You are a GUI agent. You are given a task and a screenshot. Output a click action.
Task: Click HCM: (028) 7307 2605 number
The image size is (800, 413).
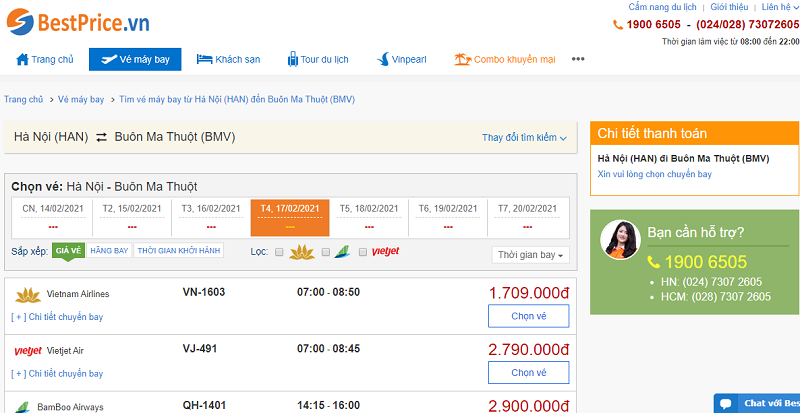tap(716, 297)
